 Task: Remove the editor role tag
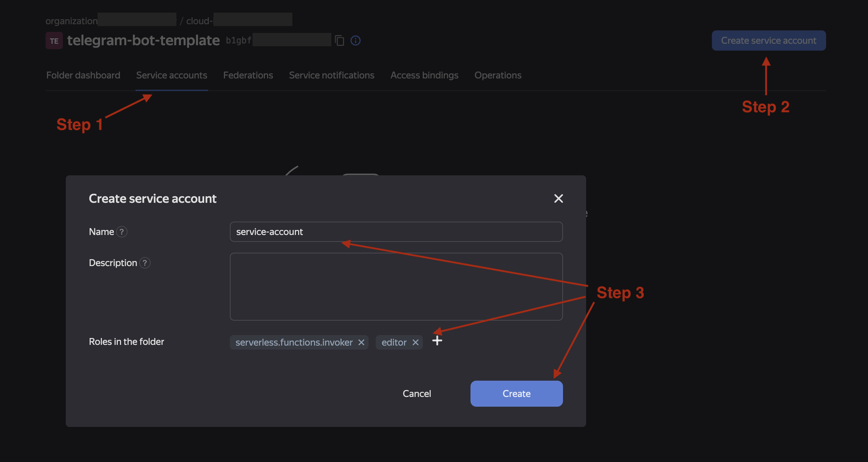click(x=416, y=342)
